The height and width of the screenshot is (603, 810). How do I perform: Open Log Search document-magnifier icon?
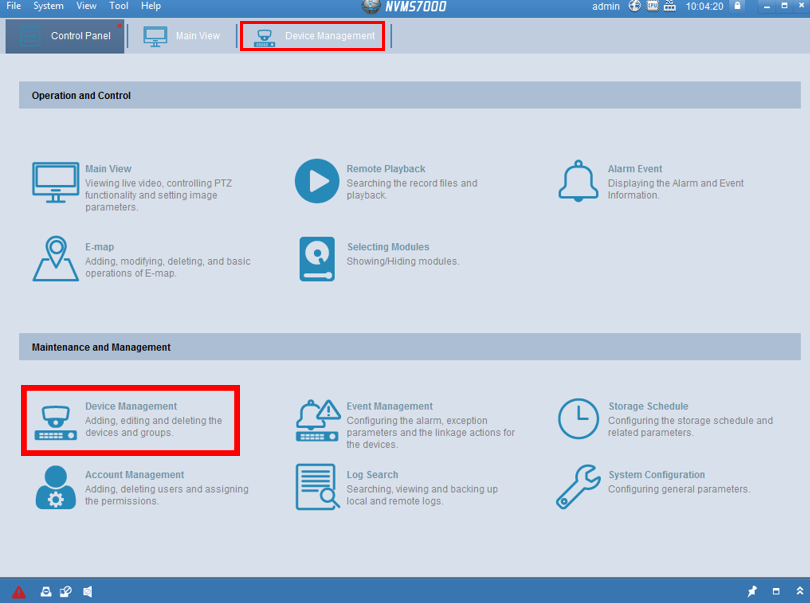(x=317, y=487)
